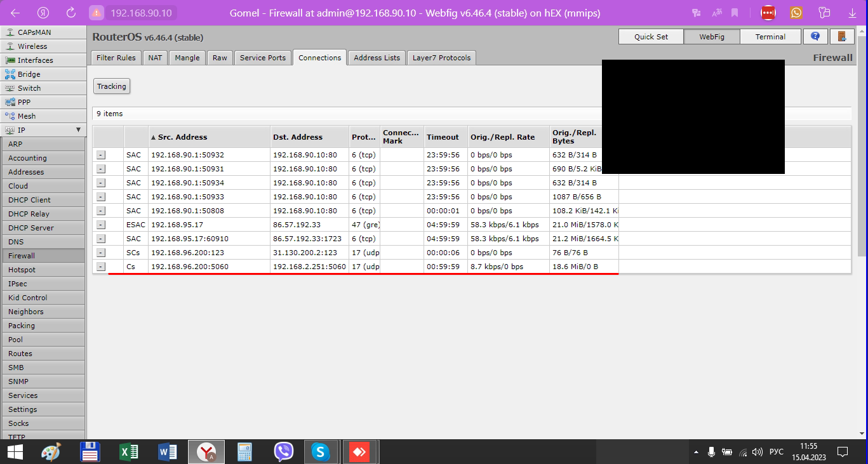868x464 pixels.
Task: Open Quick Set mode
Action: point(651,37)
